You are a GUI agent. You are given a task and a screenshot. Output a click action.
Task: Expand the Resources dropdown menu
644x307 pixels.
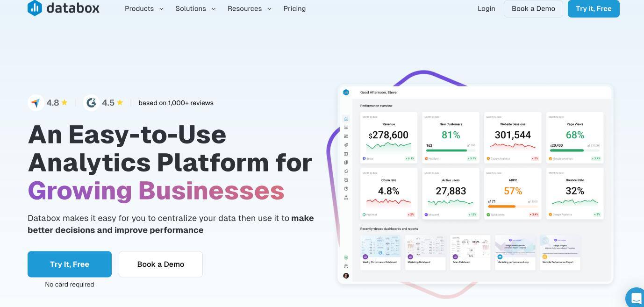click(249, 8)
